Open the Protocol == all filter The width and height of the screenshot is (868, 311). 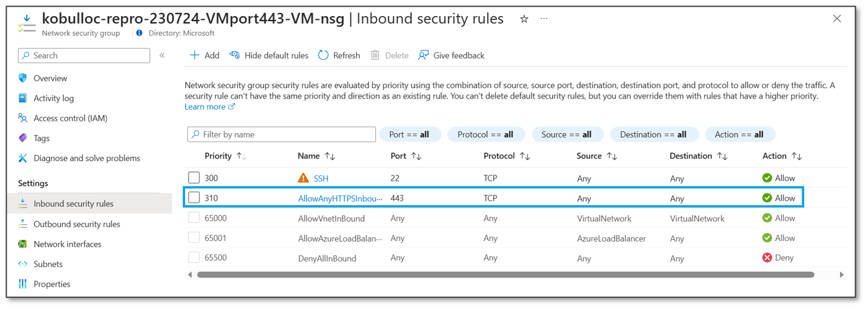(486, 134)
